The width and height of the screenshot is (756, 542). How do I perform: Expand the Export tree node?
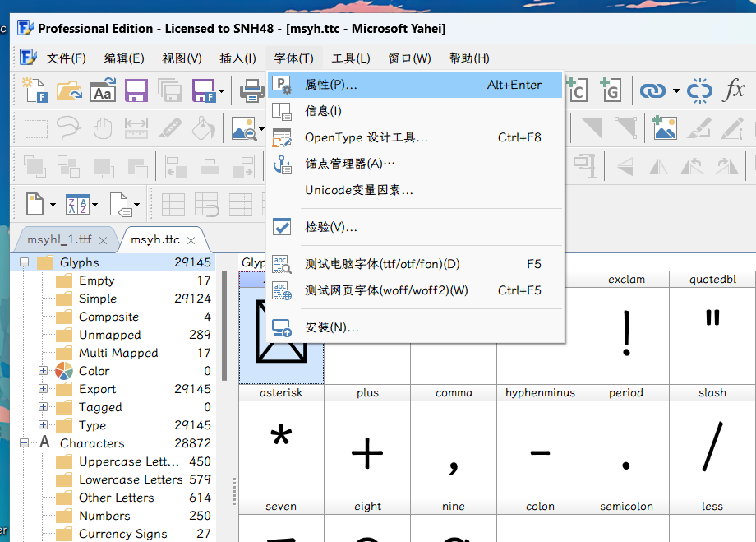pyautogui.click(x=43, y=388)
